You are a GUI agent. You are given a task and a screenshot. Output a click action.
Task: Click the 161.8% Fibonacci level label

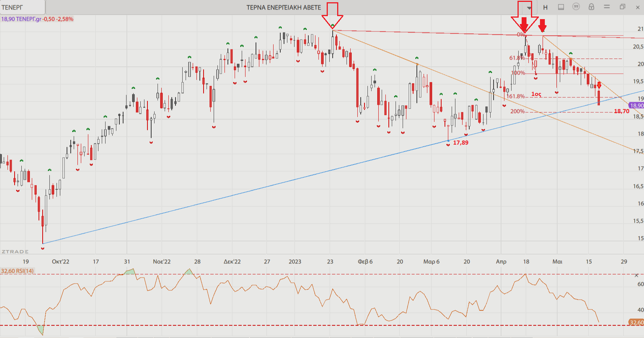(x=516, y=96)
